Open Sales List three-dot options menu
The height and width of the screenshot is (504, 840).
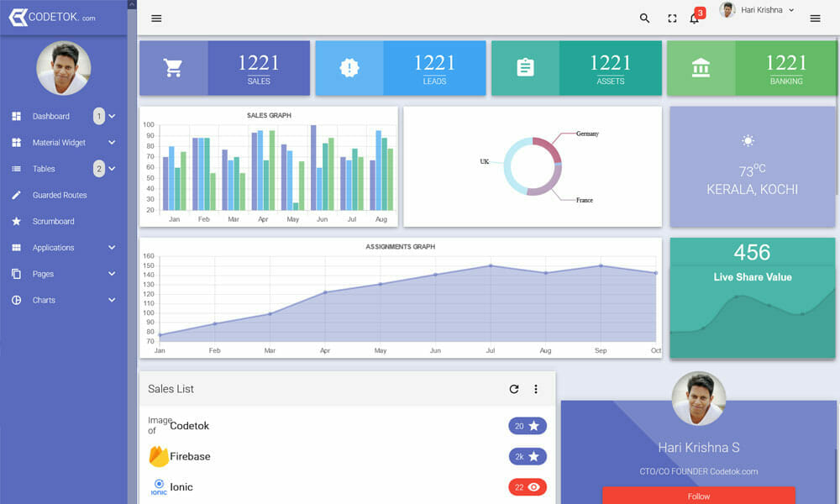click(x=536, y=389)
